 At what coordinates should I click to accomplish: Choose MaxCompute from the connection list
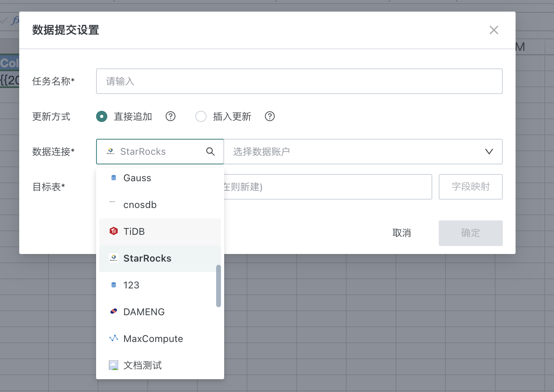pyautogui.click(x=160, y=339)
